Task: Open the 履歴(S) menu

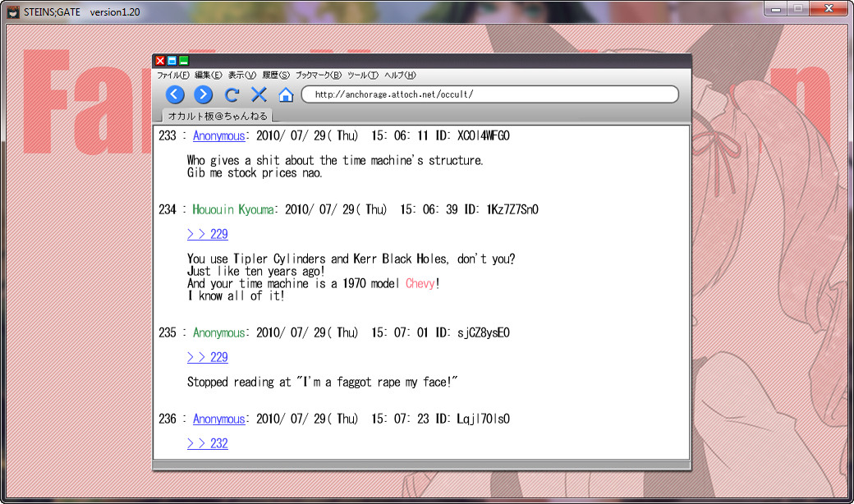Action: 276,76
